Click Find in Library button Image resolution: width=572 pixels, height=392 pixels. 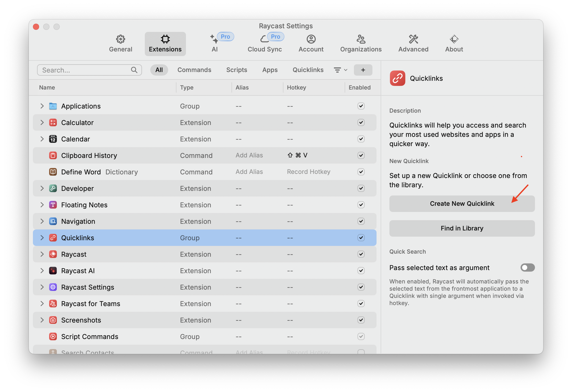tap(462, 228)
